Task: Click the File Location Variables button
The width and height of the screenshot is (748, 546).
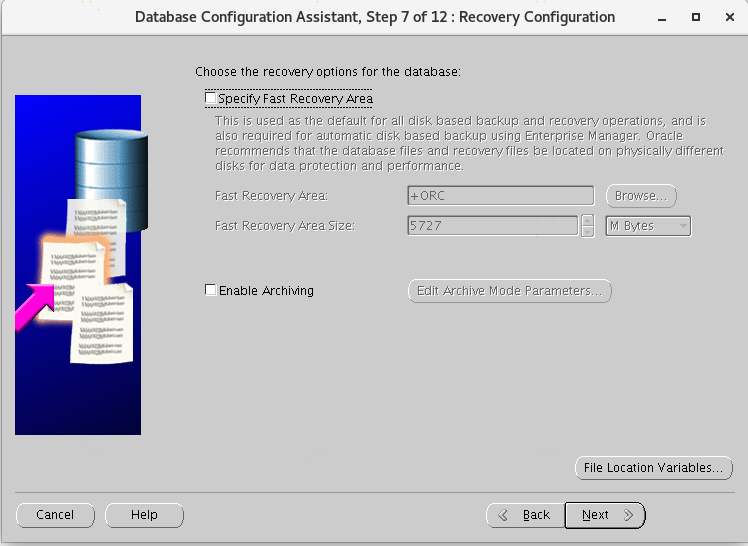Action: [653, 468]
